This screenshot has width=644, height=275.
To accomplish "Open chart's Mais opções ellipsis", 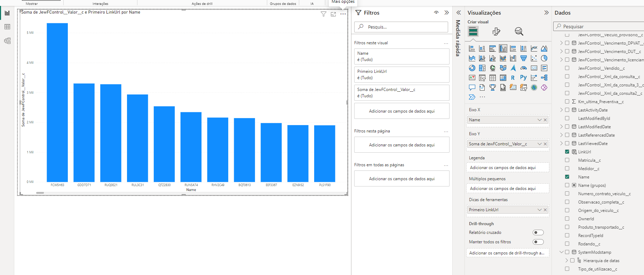I will click(343, 14).
